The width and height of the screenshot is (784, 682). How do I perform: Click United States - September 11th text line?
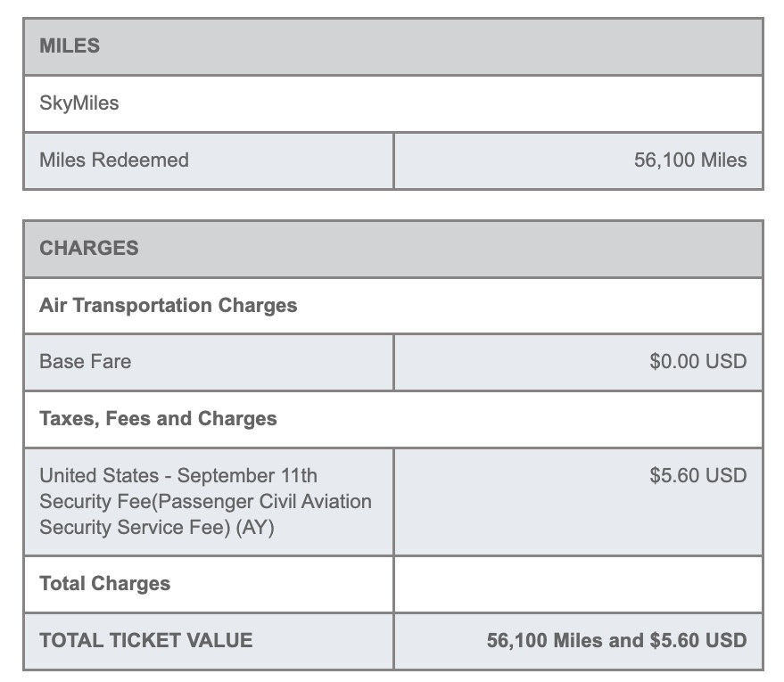[178, 476]
